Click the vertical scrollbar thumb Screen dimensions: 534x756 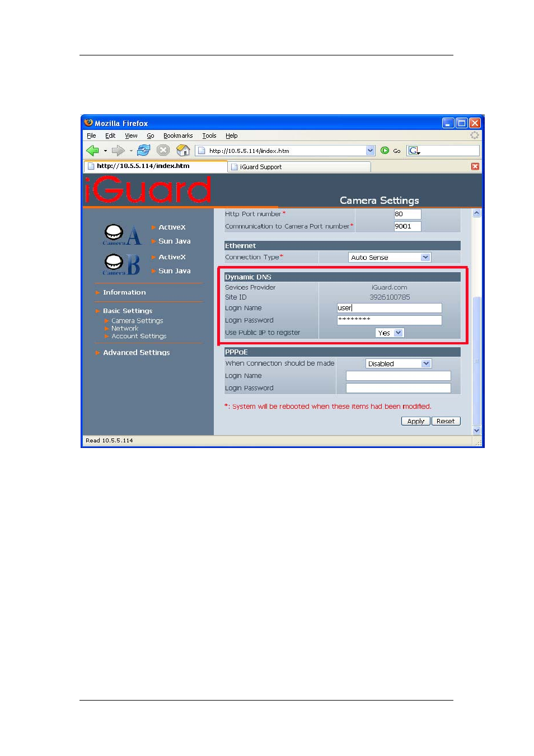pos(477,361)
